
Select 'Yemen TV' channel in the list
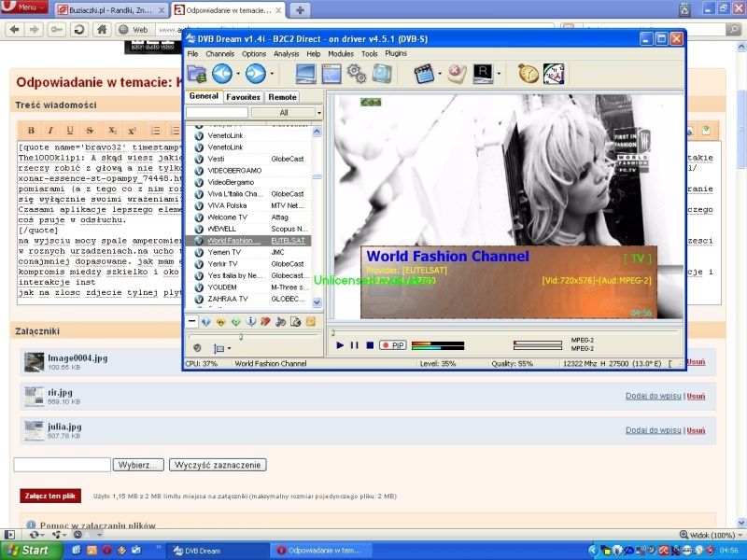(x=248, y=252)
